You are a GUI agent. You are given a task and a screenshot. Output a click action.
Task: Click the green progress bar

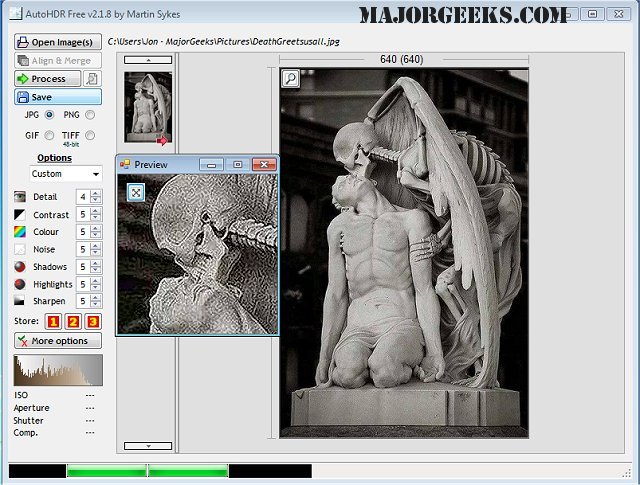tap(147, 471)
